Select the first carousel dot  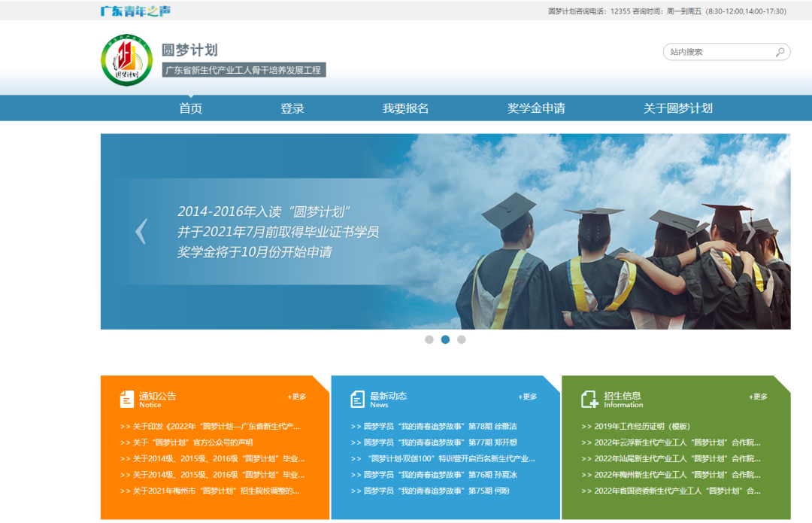click(x=429, y=339)
